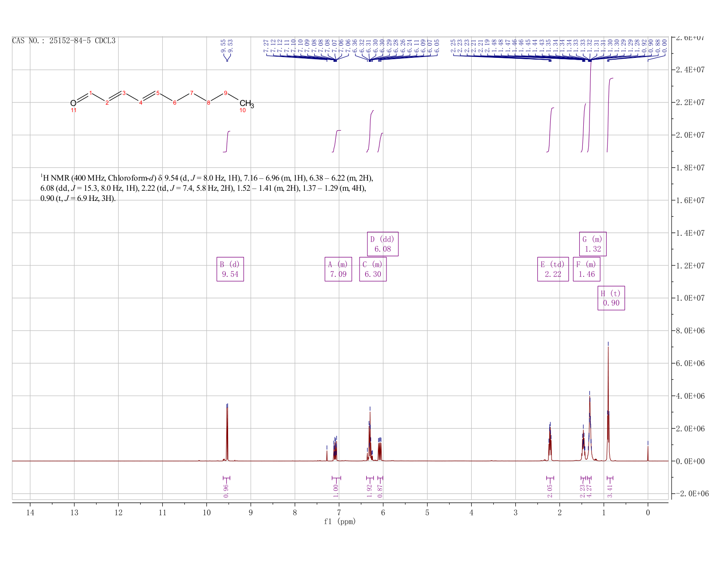Click the oxygen atom labeled 11

pyautogui.click(x=73, y=103)
